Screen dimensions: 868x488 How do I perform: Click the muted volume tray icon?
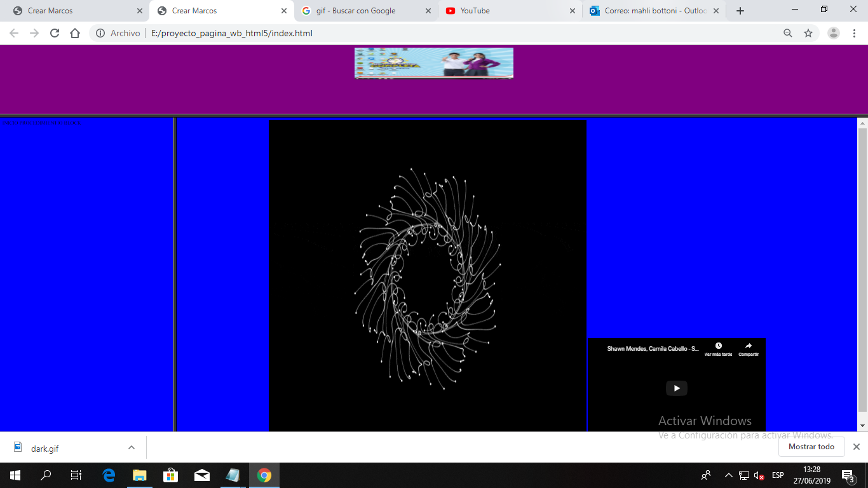759,475
